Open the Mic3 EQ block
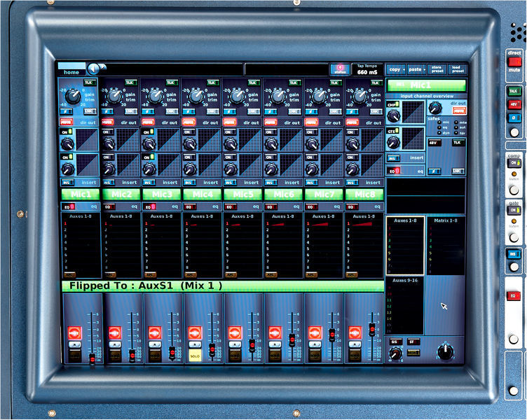527x420 pixels. tap(151, 207)
